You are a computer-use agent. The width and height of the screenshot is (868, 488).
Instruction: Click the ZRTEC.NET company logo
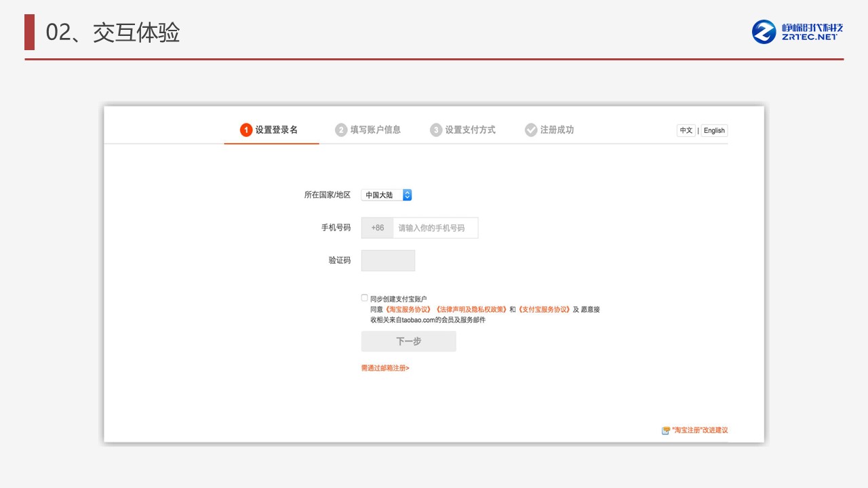pos(797,32)
